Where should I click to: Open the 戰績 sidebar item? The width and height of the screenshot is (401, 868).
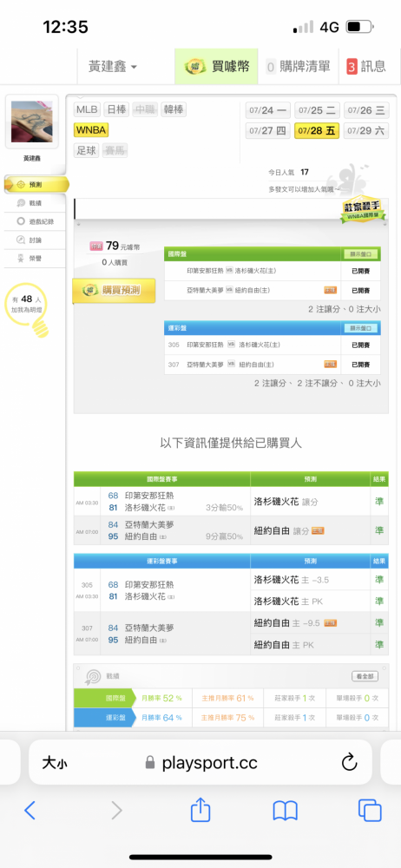35,203
